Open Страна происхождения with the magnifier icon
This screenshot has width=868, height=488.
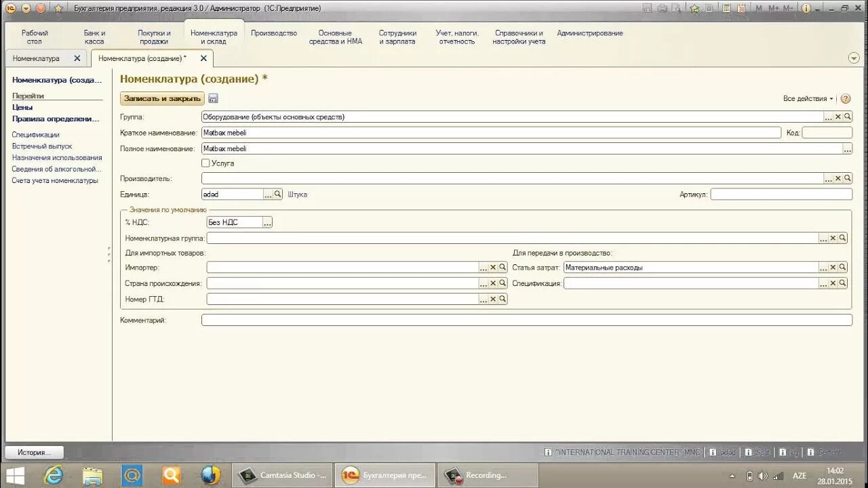pos(502,283)
